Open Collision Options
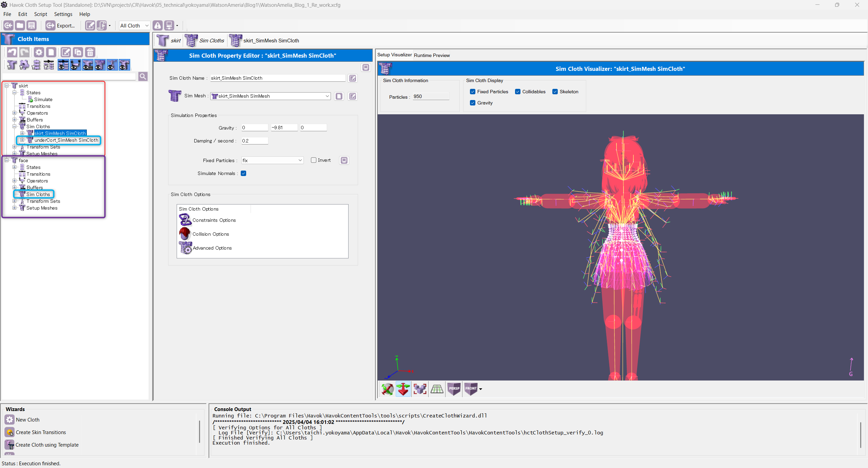 204,234
